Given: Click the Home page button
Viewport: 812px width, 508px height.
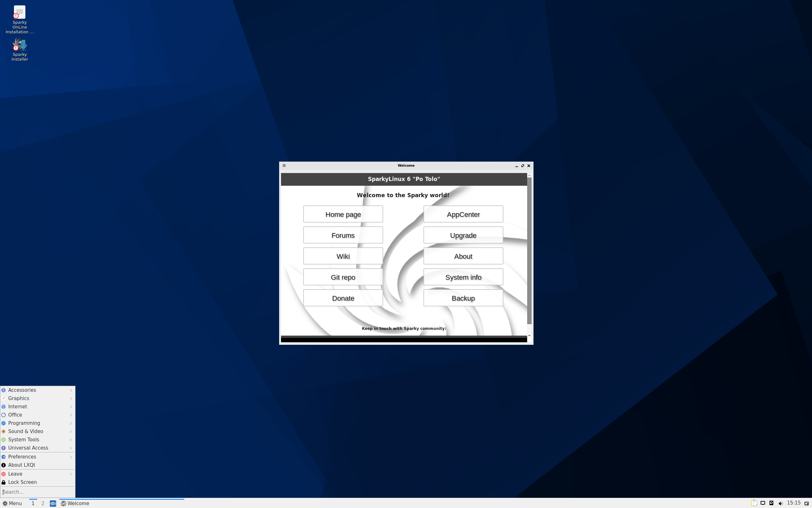Looking at the screenshot, I should coord(343,214).
